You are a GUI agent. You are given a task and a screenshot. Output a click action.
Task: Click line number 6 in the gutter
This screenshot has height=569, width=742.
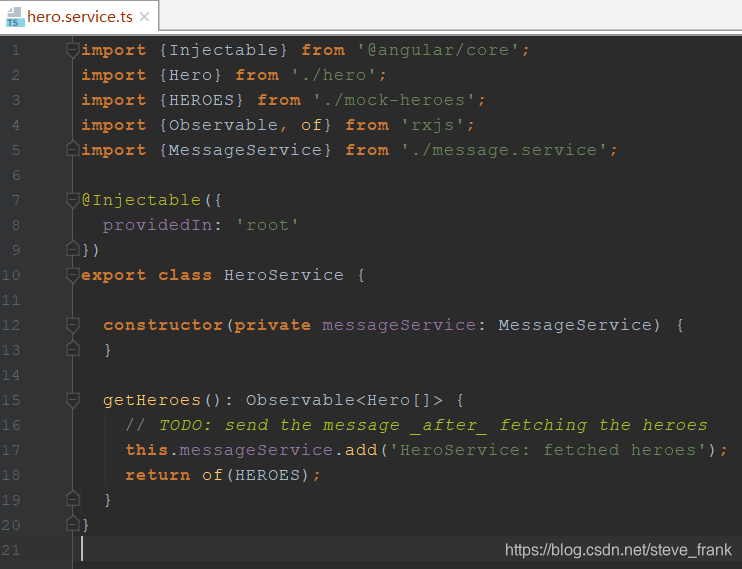point(16,175)
